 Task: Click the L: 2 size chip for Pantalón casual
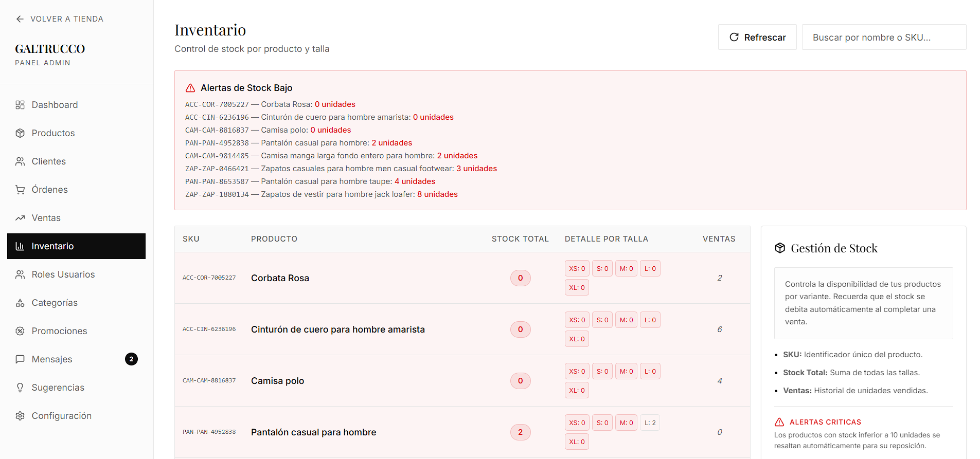[650, 423]
